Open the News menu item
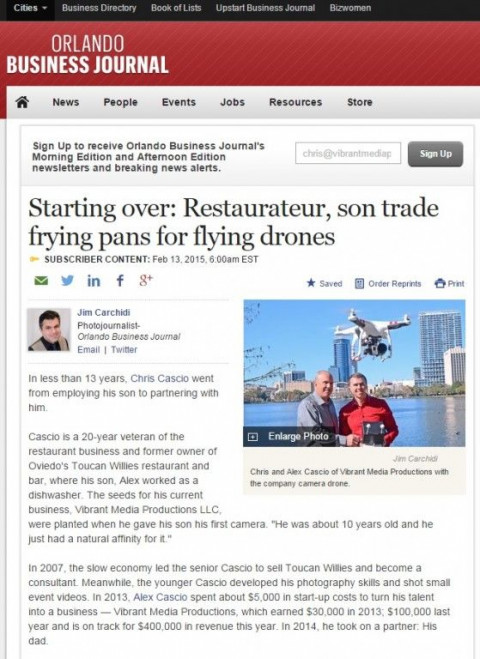The width and height of the screenshot is (480, 659). point(66,102)
